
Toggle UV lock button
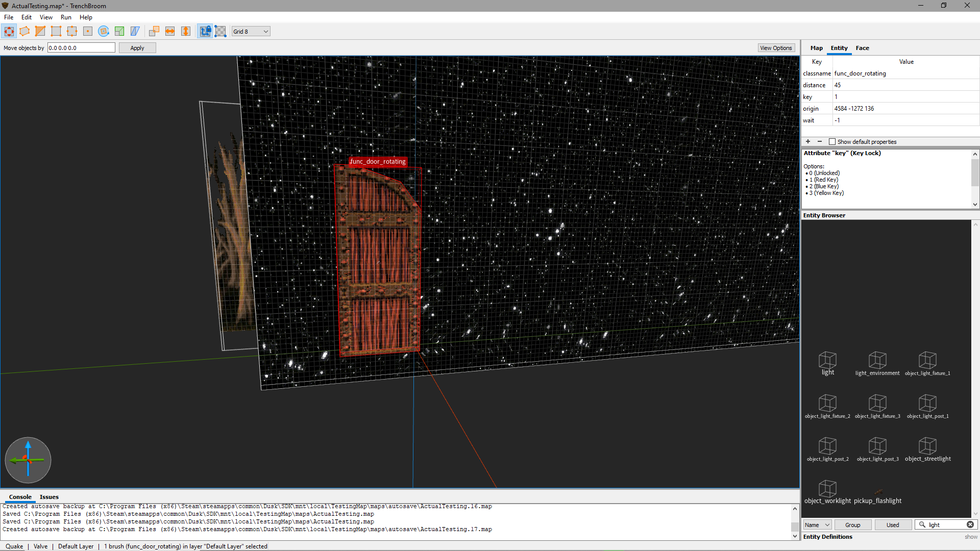220,32
